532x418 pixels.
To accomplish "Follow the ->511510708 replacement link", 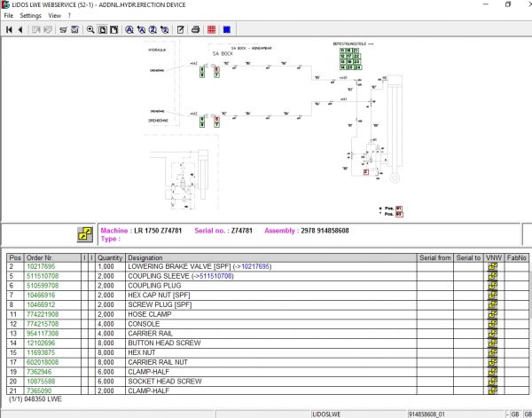I will click(x=212, y=276).
